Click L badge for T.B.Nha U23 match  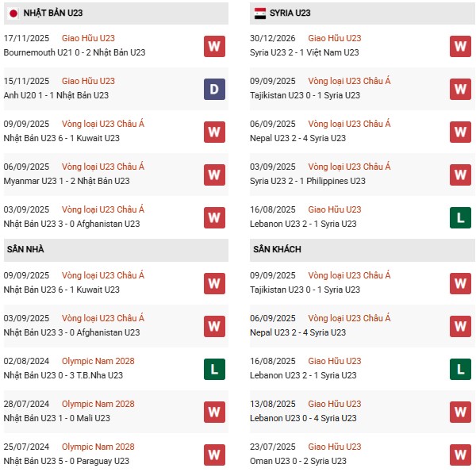coord(213,369)
